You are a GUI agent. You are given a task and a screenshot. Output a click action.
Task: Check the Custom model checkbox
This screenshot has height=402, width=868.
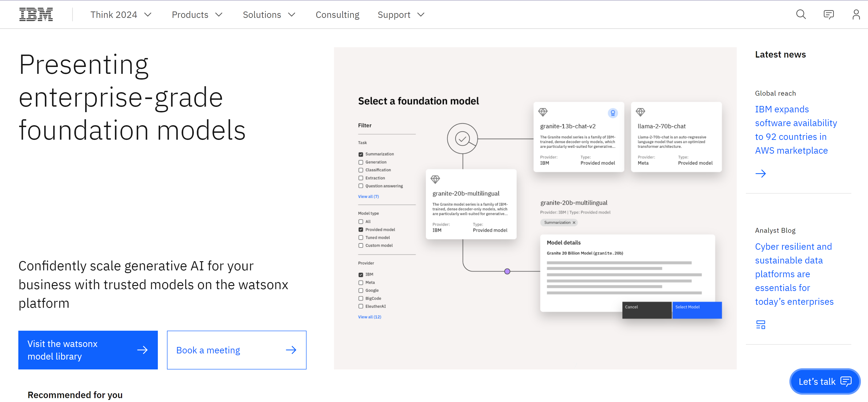pos(361,246)
